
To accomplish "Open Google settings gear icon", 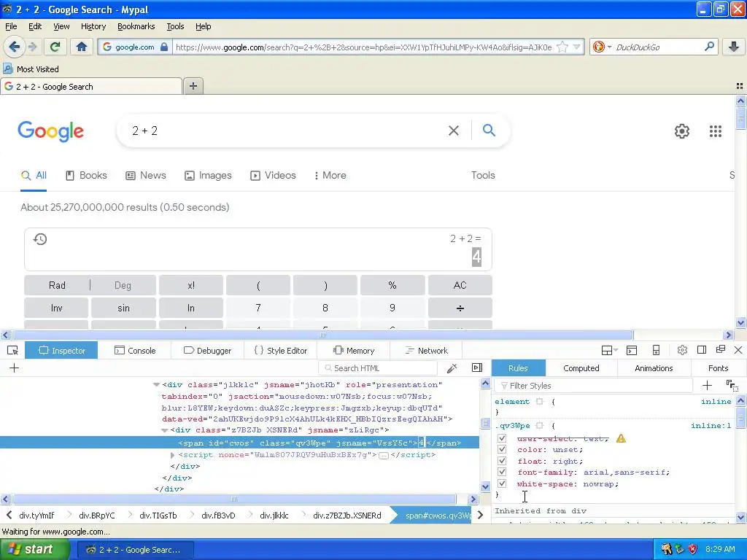I will click(x=682, y=131).
